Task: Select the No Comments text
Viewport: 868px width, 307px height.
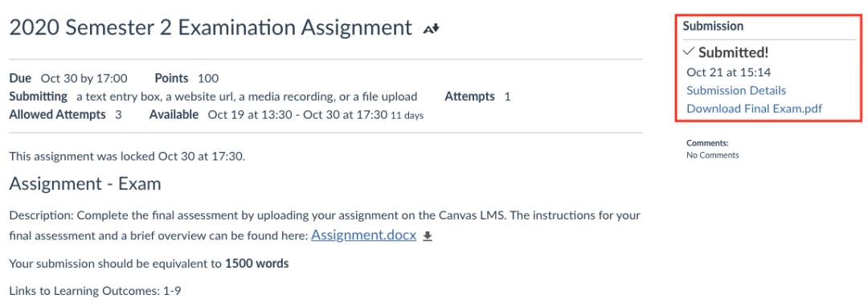Action: pyautogui.click(x=712, y=155)
